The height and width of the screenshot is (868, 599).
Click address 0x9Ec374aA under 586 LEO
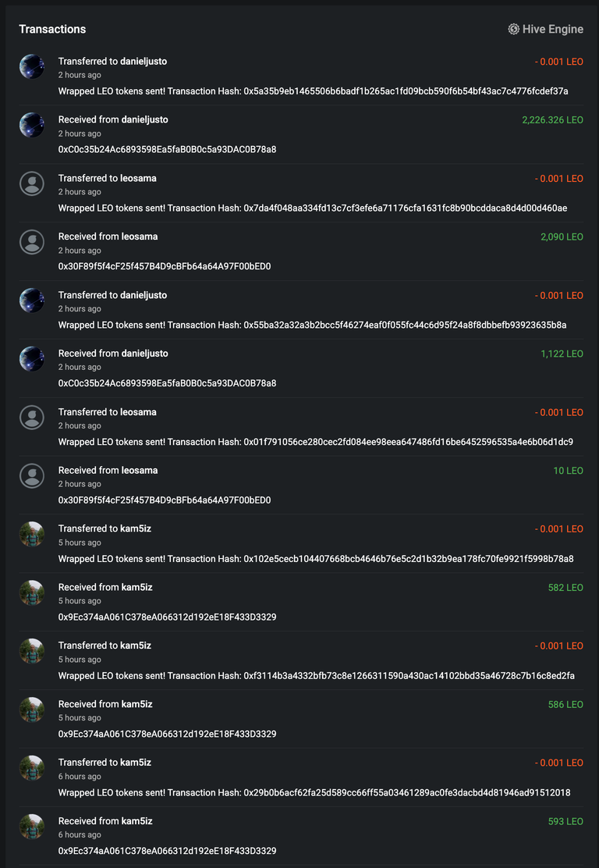point(167,734)
